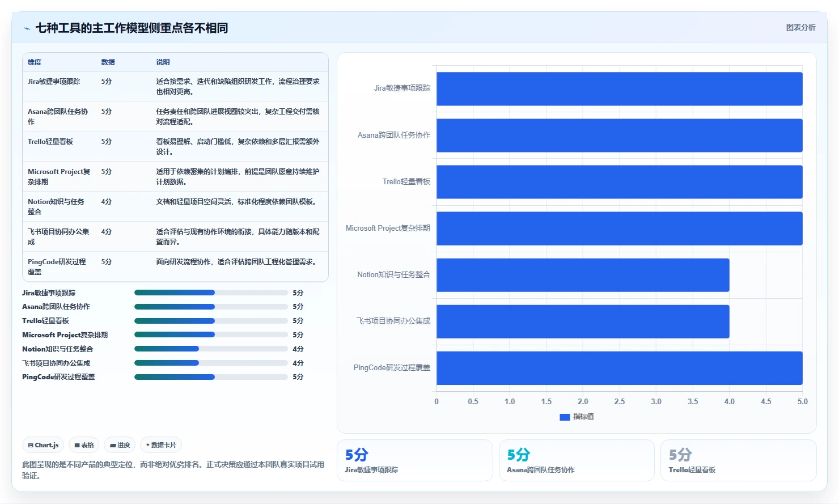Click table cell Asana跨团队任务协作
The width and height of the screenshot is (839, 504).
click(x=58, y=116)
